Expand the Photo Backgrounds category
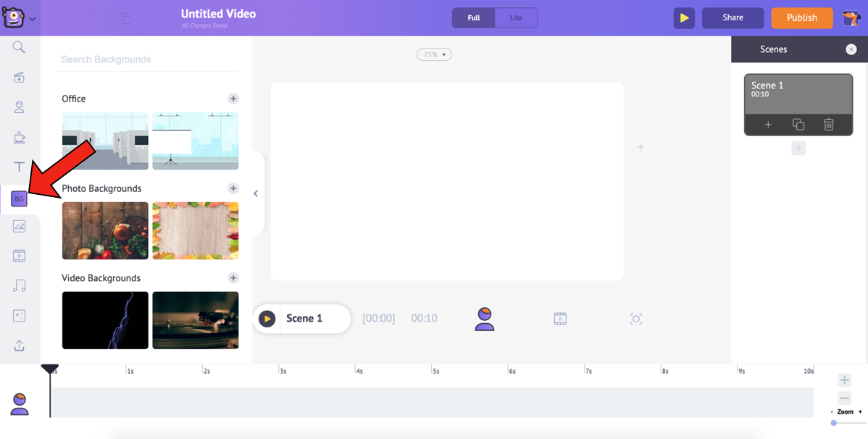Viewport: 868px width, 439px height. [x=233, y=188]
